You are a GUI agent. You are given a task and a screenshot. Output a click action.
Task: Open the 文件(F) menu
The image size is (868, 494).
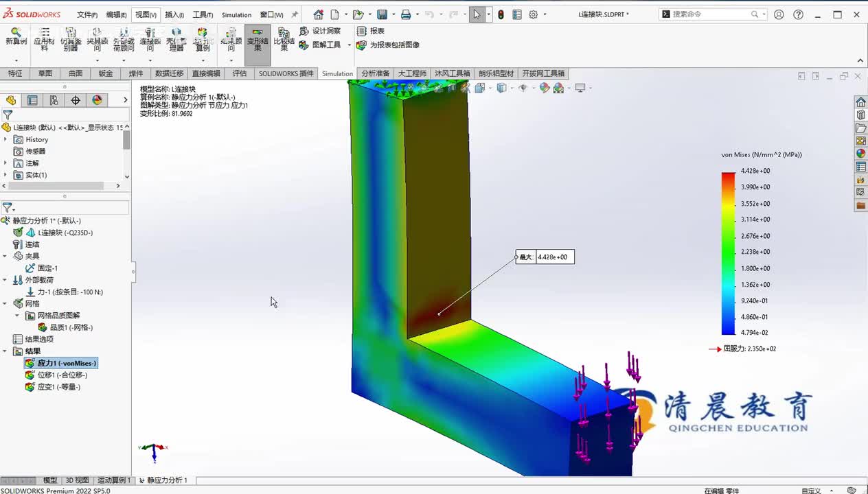click(x=87, y=14)
